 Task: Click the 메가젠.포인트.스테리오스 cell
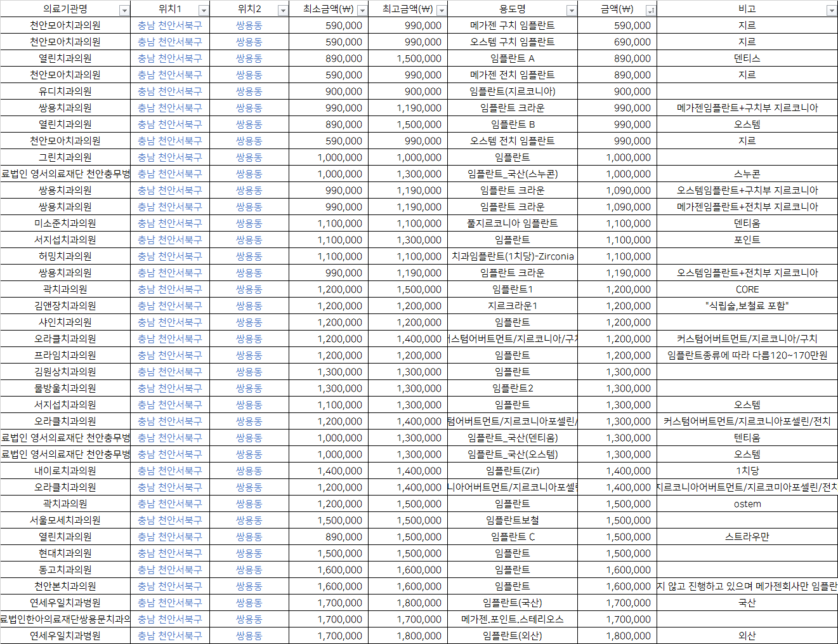[513, 619]
